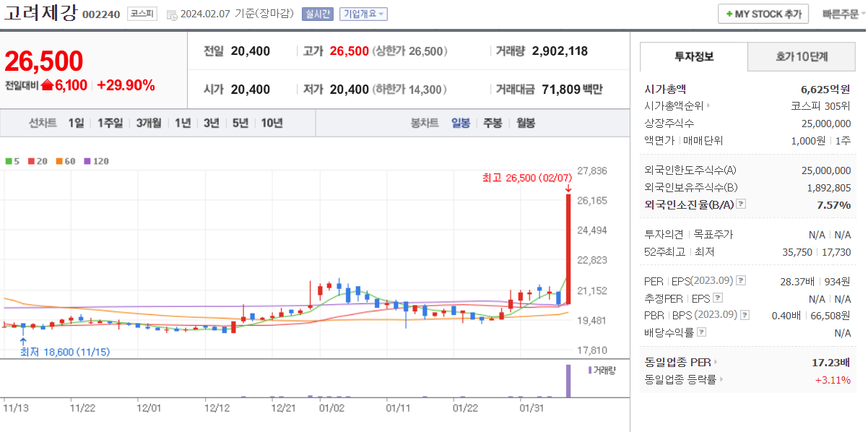Click the arrow icon beside 시가총액순위

pyautogui.click(x=709, y=105)
